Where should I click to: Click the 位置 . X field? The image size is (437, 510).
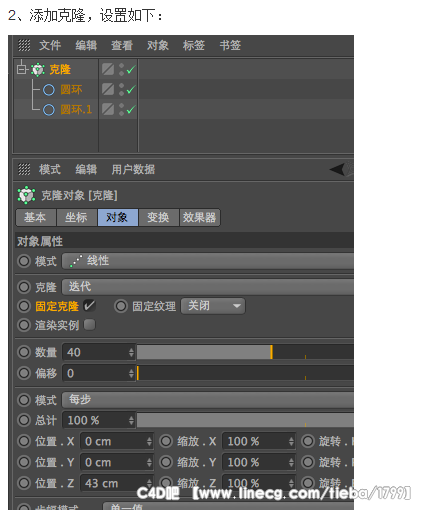(x=114, y=441)
